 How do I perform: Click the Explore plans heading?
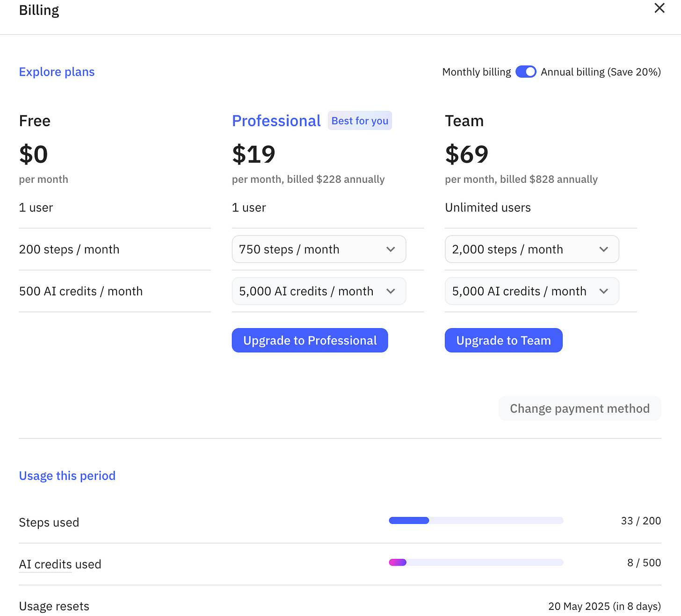pyautogui.click(x=57, y=72)
